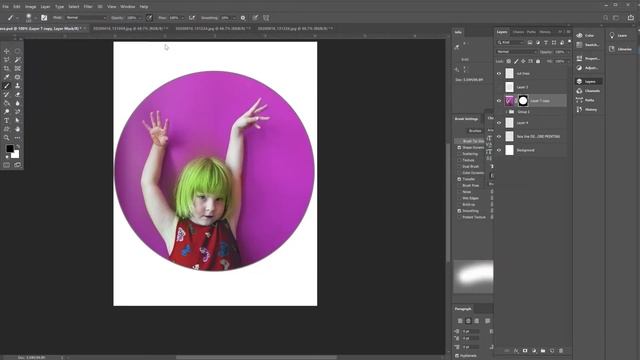This screenshot has width=640, height=360.
Task: Select the Zoom tool
Action: point(7,138)
